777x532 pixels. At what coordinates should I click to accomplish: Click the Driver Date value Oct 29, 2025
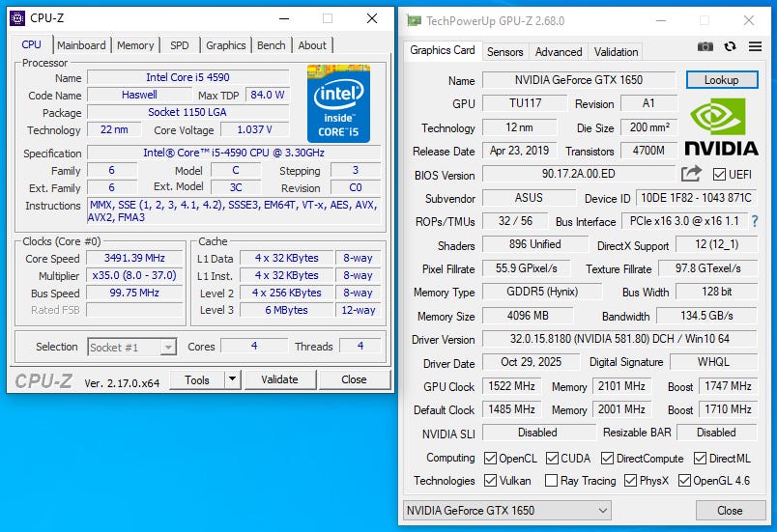click(x=531, y=362)
